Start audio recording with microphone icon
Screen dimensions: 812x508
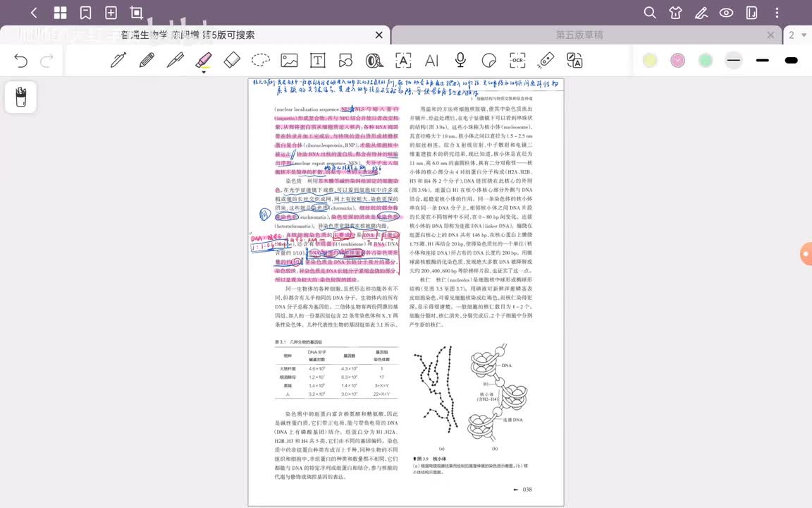tap(460, 60)
